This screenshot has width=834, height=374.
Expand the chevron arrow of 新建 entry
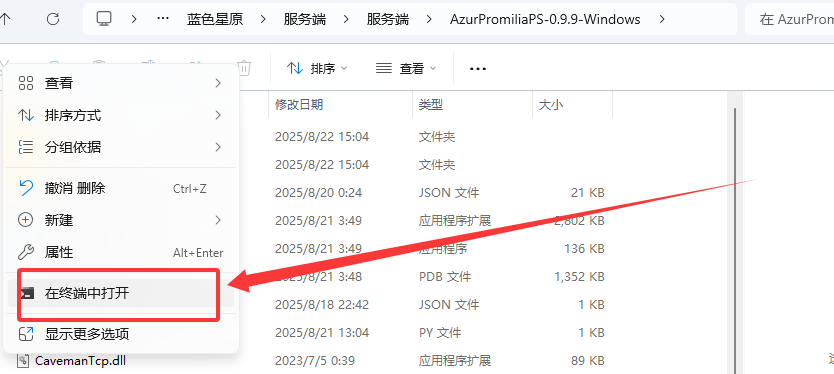pyautogui.click(x=218, y=220)
